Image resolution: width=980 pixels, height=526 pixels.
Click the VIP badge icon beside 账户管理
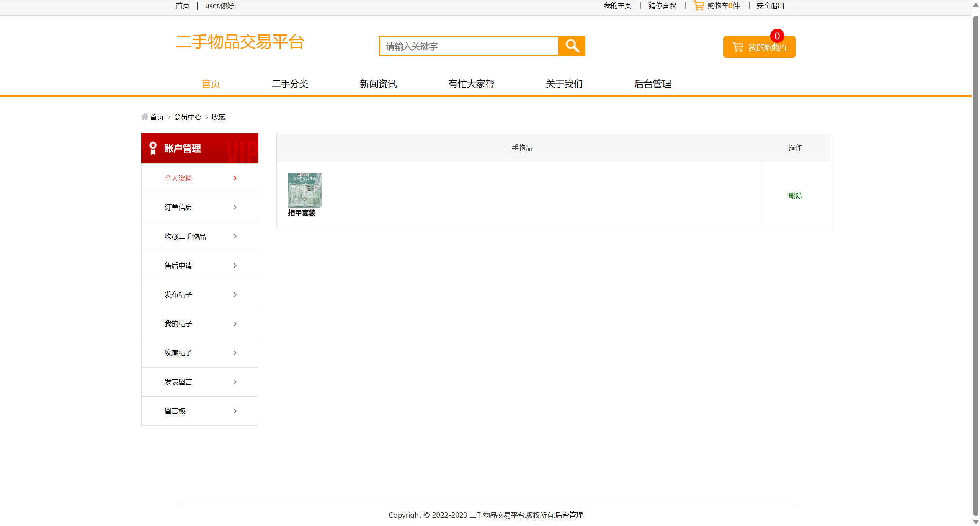tap(153, 148)
